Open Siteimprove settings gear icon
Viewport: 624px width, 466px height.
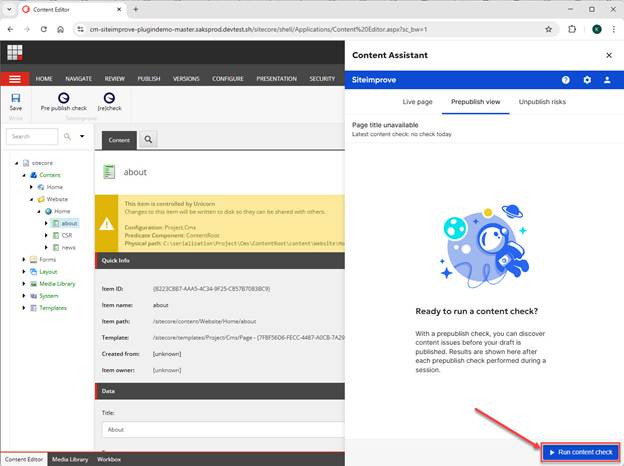point(587,80)
